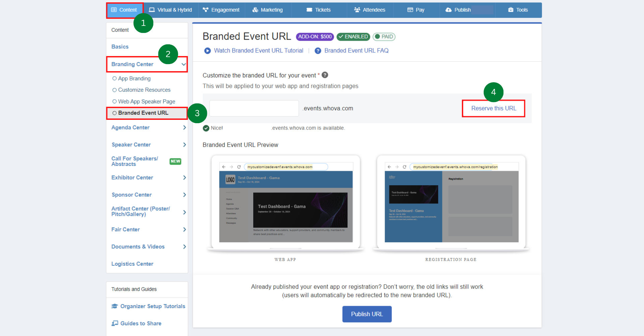Collapse the Branding Center section
Image resolution: width=644 pixels, height=336 pixels.
147,64
